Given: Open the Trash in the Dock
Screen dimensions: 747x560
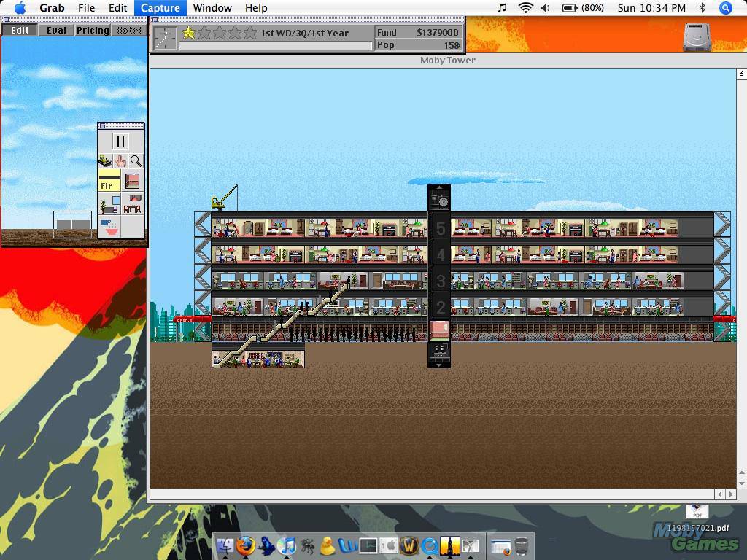Looking at the screenshot, I should point(522,545).
